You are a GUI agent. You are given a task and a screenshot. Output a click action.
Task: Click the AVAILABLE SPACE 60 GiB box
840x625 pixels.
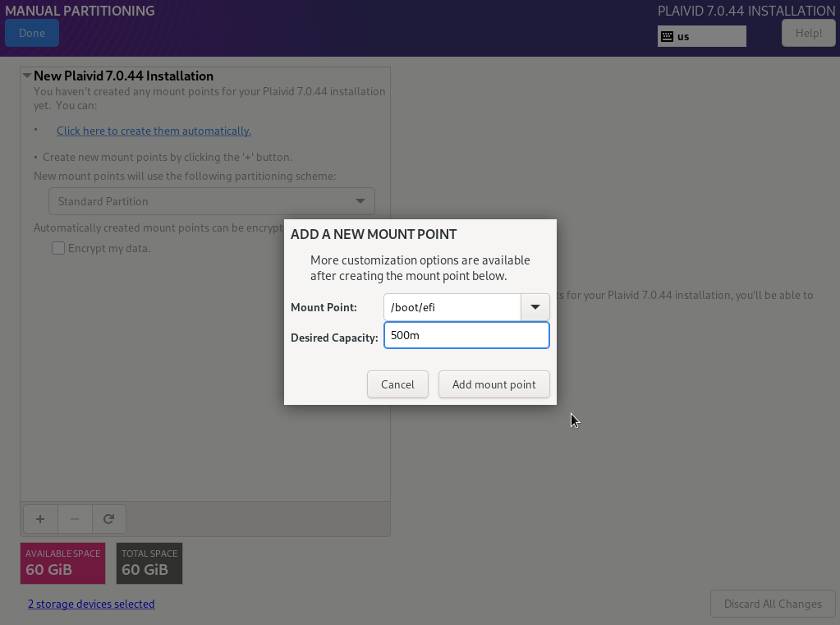[62, 563]
